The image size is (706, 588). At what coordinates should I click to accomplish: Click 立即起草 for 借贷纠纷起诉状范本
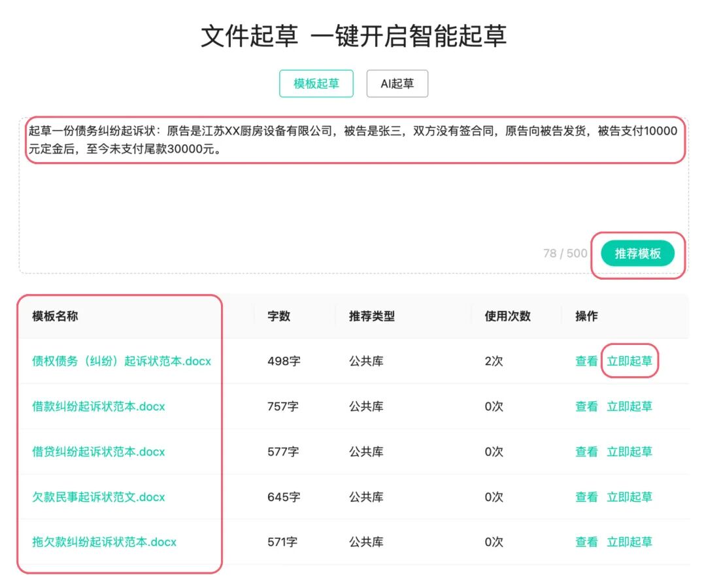(x=629, y=451)
